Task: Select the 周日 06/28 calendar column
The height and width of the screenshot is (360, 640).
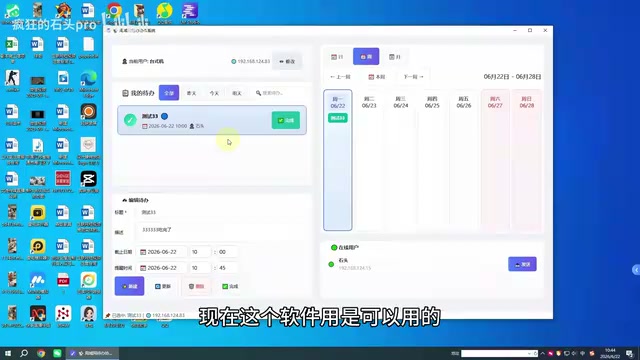Action: [527, 160]
